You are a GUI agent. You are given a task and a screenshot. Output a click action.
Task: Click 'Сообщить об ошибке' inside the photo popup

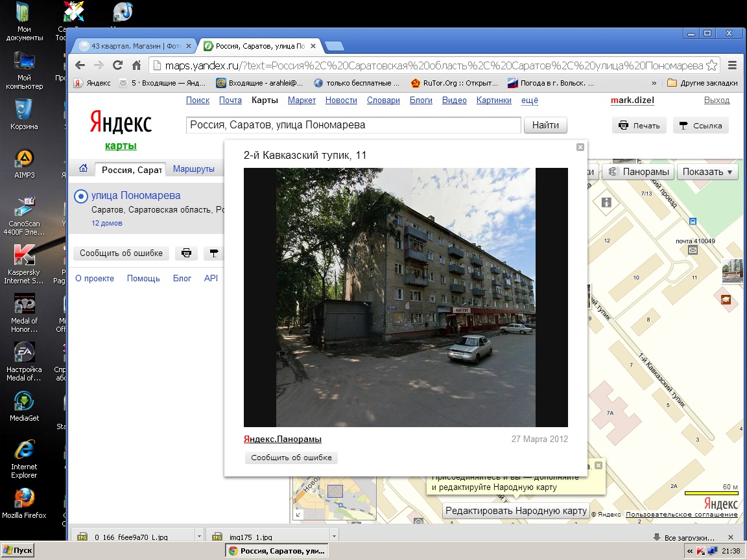coord(291,458)
